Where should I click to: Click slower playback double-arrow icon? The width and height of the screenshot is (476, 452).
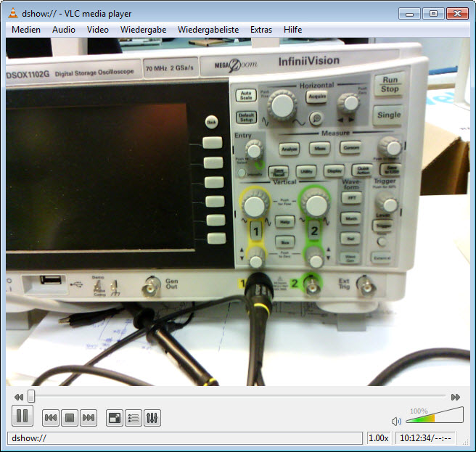tap(19, 397)
